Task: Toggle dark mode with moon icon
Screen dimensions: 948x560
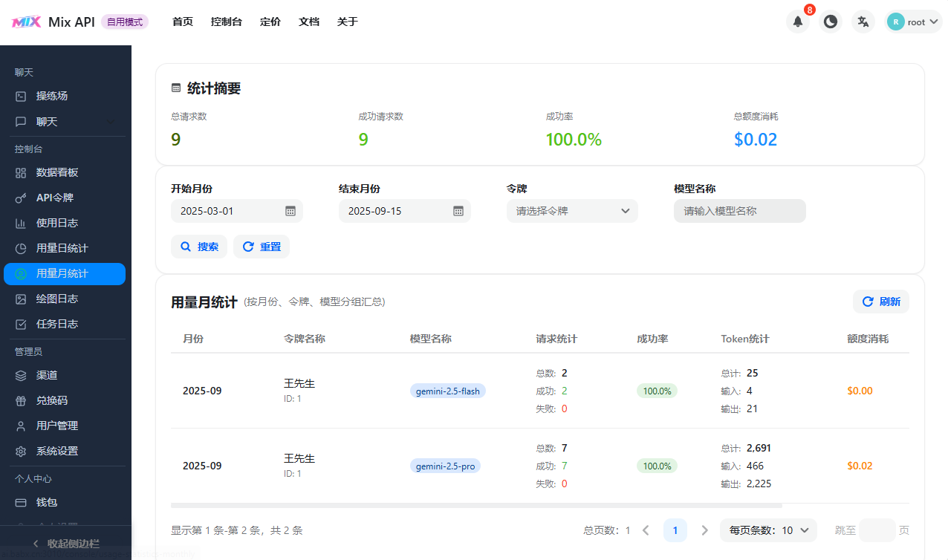Action: pyautogui.click(x=830, y=22)
